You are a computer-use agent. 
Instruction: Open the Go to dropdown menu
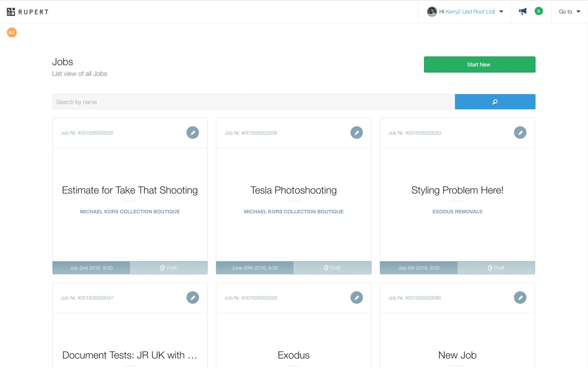[569, 11]
